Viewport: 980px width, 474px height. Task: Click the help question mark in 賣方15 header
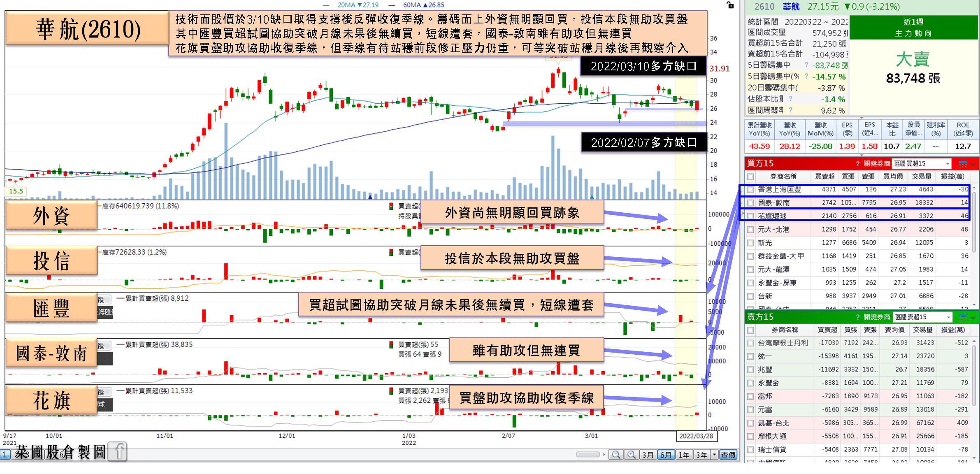pyautogui.click(x=858, y=317)
